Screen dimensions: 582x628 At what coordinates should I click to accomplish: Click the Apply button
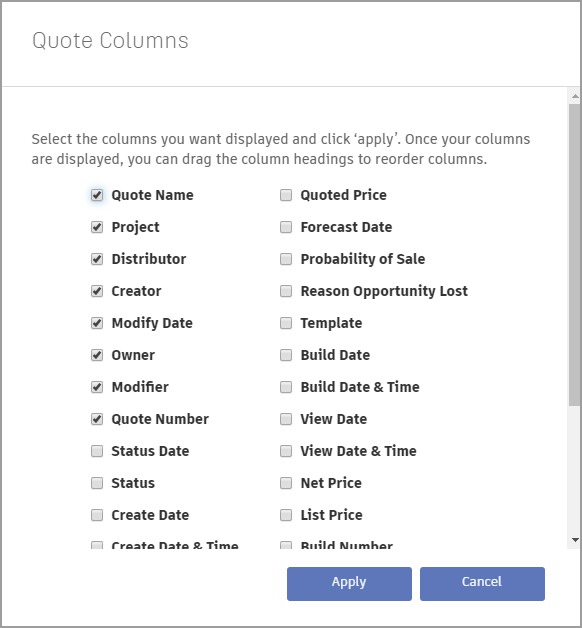(x=349, y=584)
